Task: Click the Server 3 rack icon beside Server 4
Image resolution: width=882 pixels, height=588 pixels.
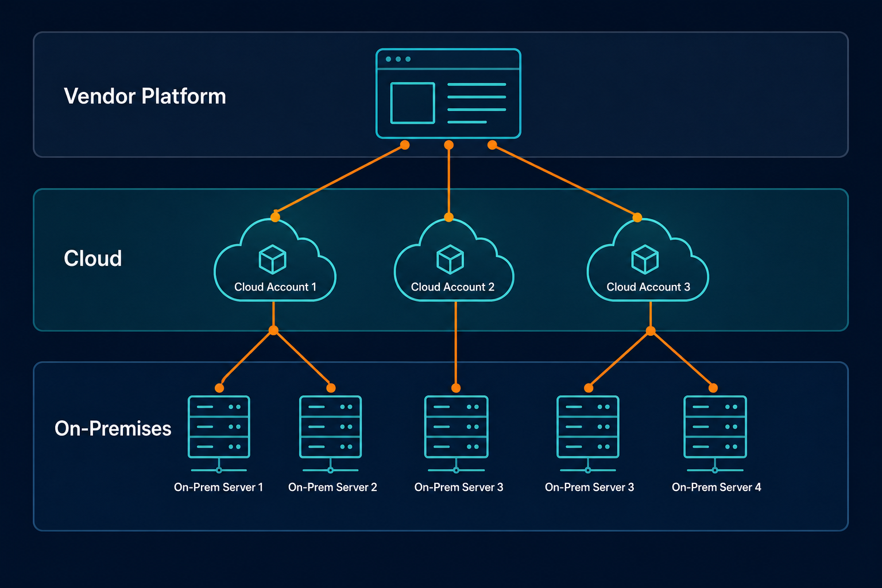Action: pyautogui.click(x=588, y=434)
